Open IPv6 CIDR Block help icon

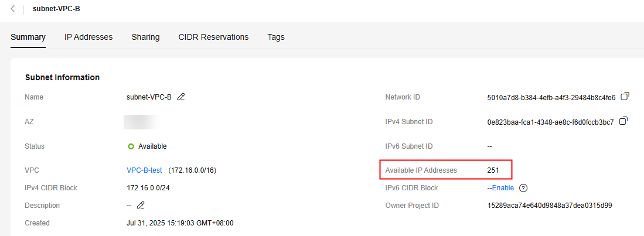point(524,188)
